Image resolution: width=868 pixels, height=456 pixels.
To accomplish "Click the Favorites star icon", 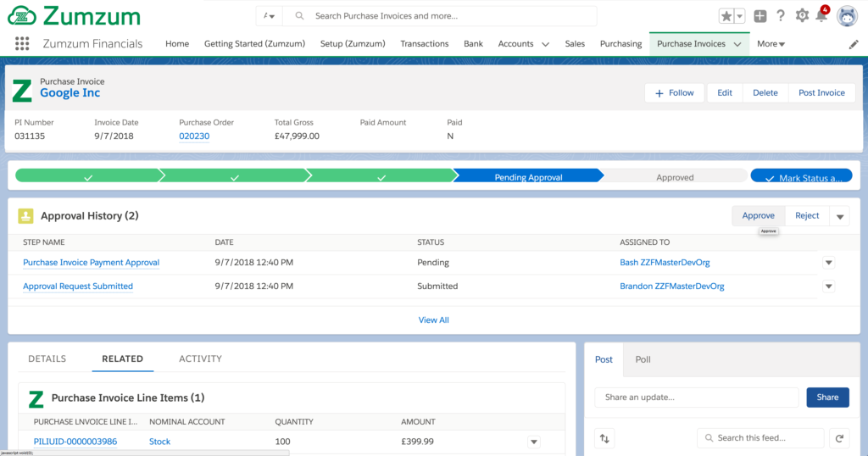I will (726, 16).
